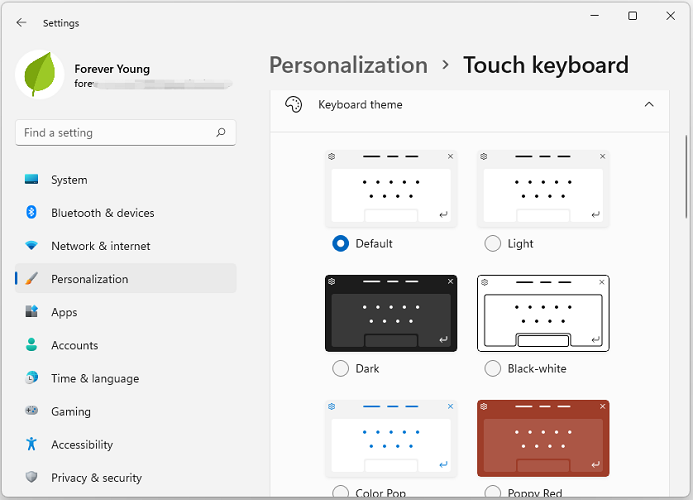This screenshot has width=693, height=500.
Task: Maximize the Settings window
Action: 632,16
